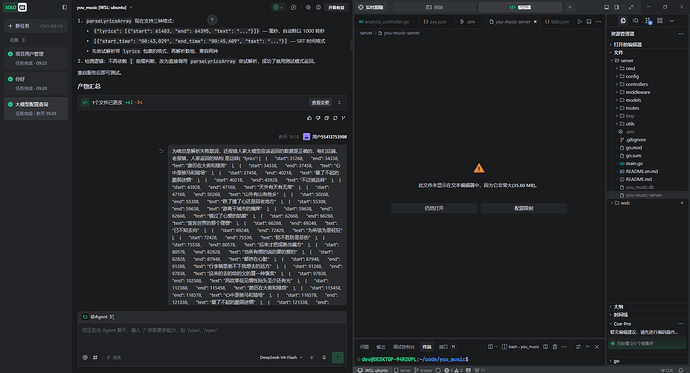This screenshot has width=690, height=373.
Task: Close the terminal panel with X
Action: (x=597, y=347)
